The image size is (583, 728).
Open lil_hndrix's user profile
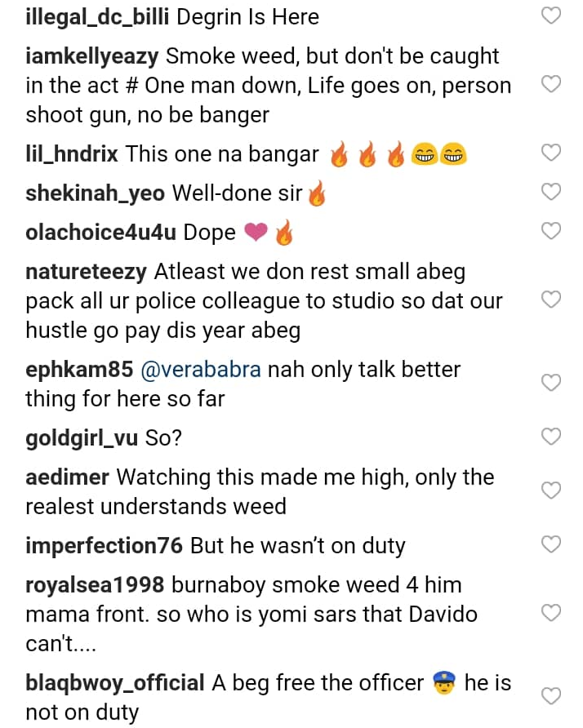pyautogui.click(x=72, y=153)
